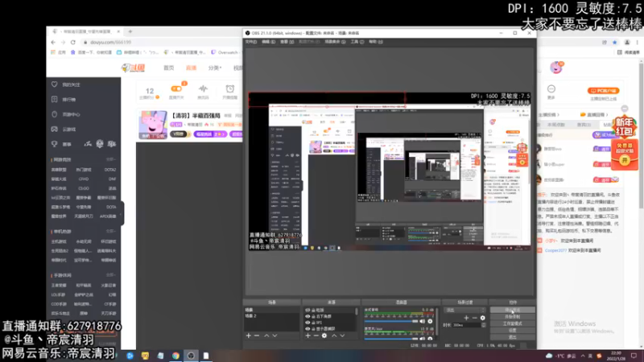Expand 全部 next to 手游休闲 section
Image resolution: width=644 pixels, height=362 pixels.
pyautogui.click(x=110, y=275)
